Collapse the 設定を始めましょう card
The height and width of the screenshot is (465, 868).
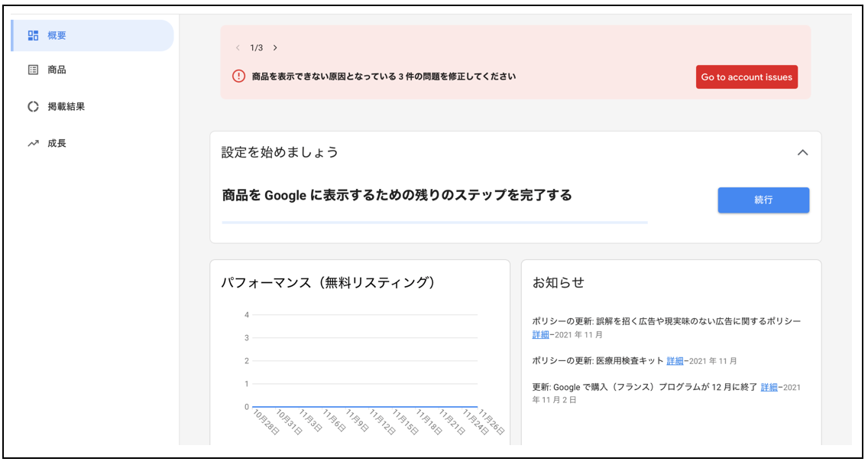pyautogui.click(x=802, y=152)
